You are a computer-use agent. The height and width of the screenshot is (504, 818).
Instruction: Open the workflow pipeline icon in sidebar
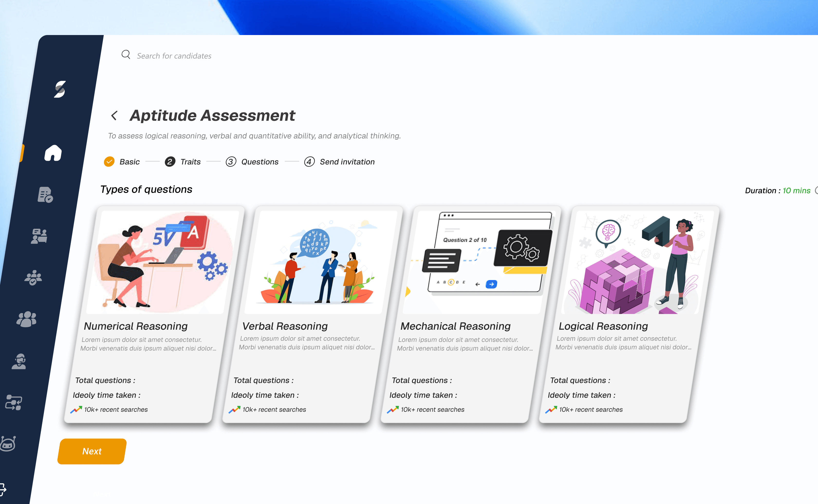coord(13,402)
